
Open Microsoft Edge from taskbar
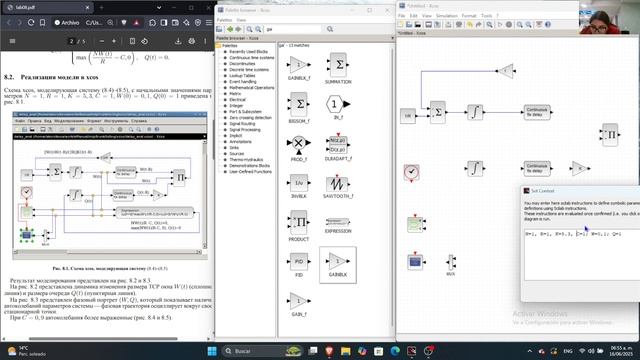pos(395,351)
